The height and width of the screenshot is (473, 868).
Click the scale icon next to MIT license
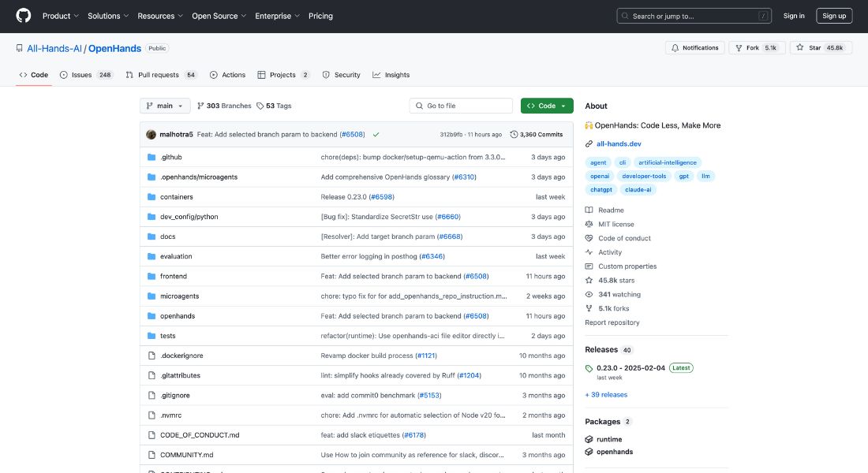coord(588,223)
